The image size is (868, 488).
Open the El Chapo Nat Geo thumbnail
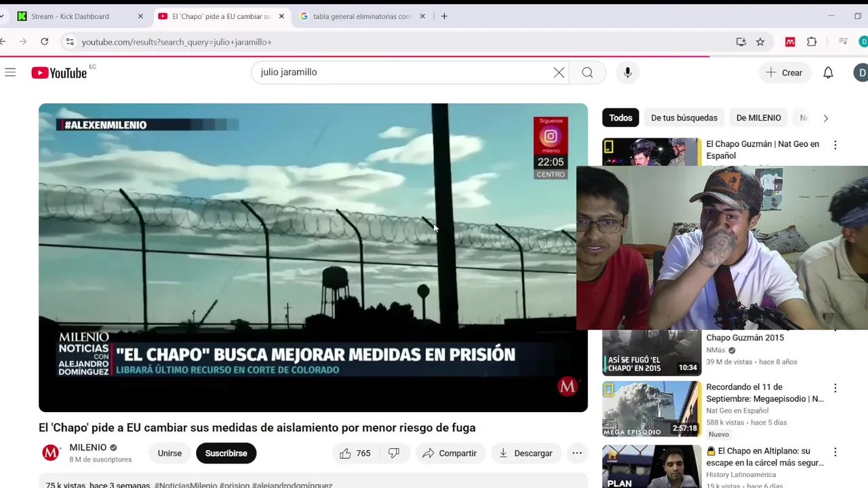[x=652, y=152]
